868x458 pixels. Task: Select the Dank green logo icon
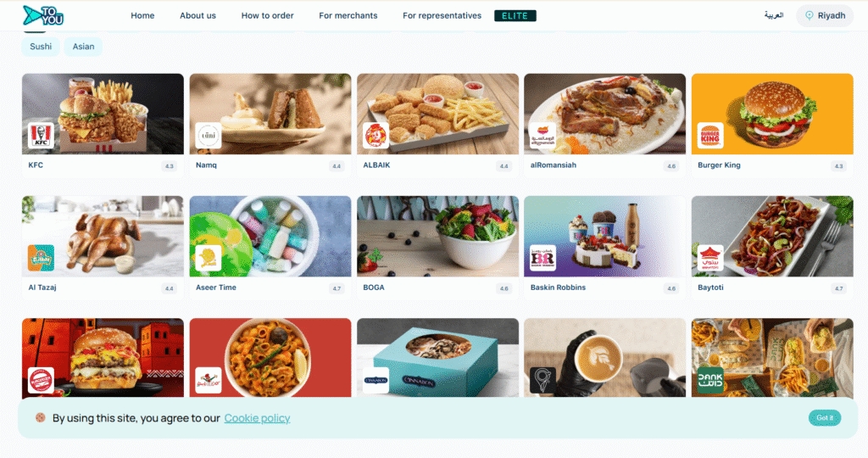(710, 381)
